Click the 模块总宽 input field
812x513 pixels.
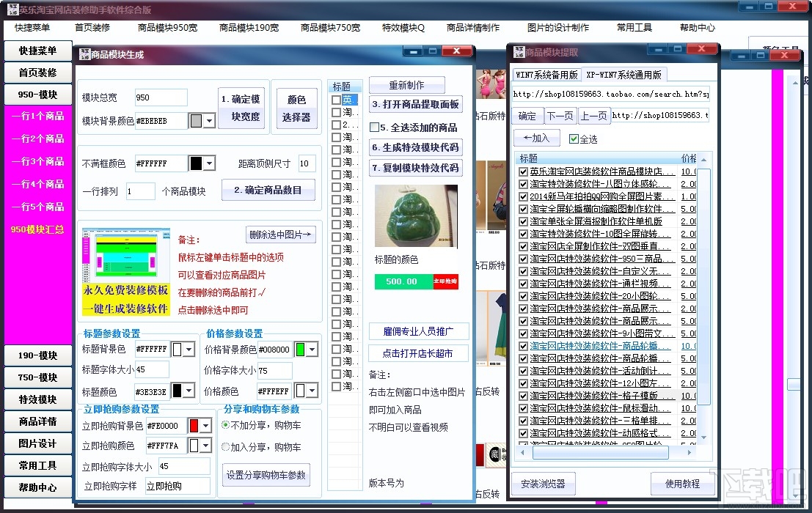pos(161,97)
